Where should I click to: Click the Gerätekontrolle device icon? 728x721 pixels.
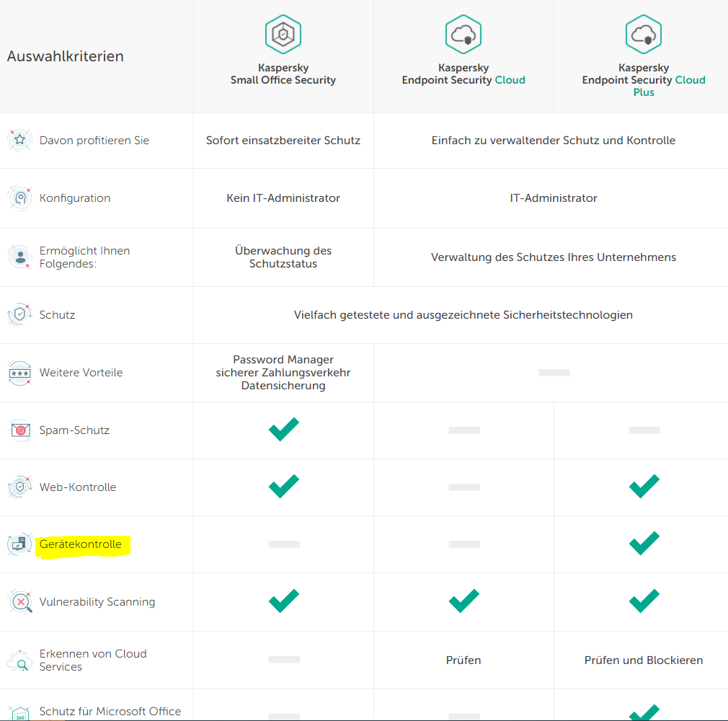tap(19, 544)
